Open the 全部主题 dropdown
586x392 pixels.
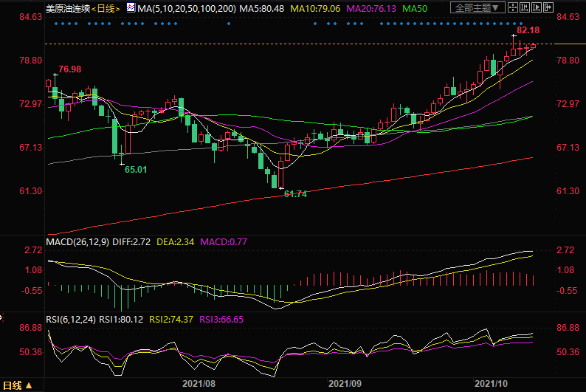[476, 8]
